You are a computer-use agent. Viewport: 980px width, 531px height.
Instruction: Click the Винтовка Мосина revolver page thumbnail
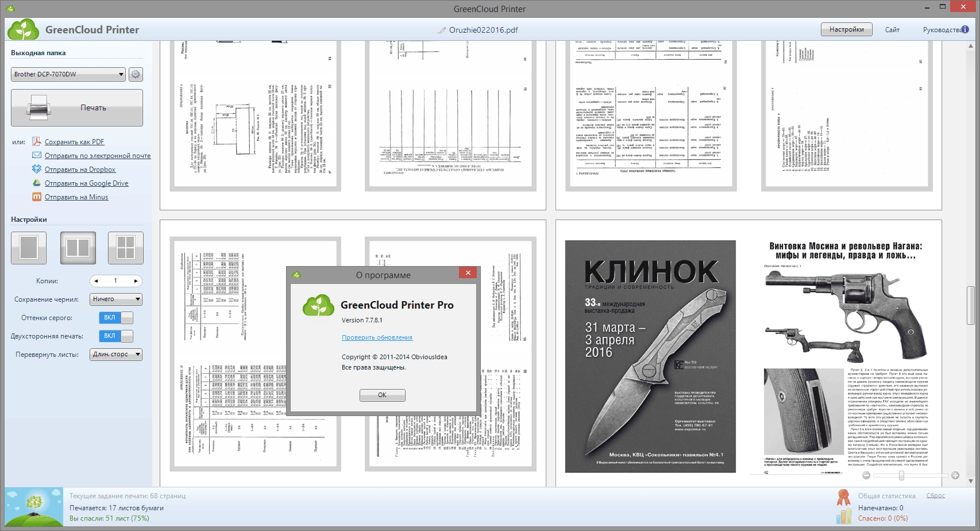tap(846, 356)
